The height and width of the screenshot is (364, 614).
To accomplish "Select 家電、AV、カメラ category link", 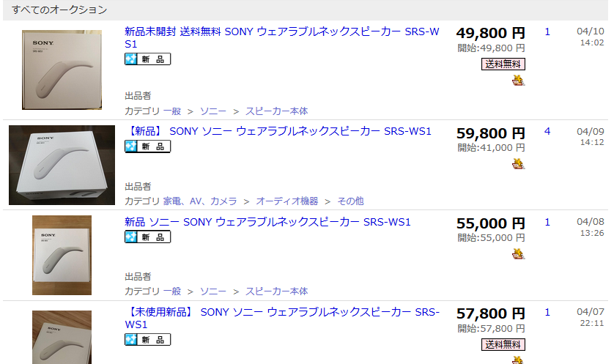I will (x=200, y=201).
